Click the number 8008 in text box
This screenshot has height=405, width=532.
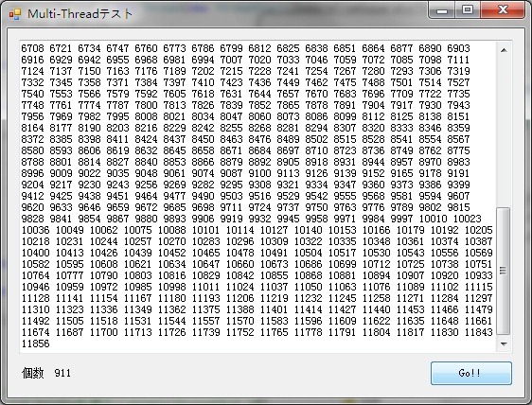pyautogui.click(x=146, y=116)
